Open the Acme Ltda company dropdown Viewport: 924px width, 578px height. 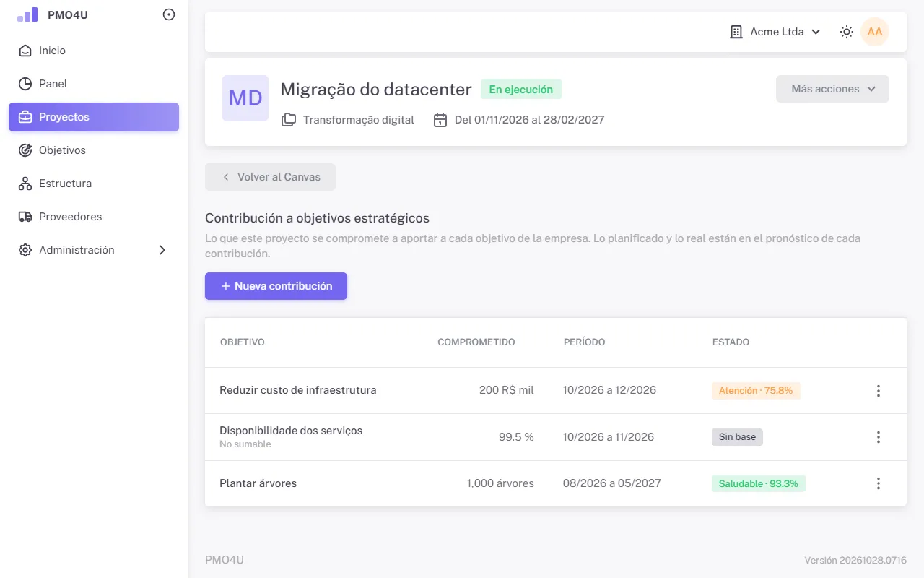click(x=775, y=32)
